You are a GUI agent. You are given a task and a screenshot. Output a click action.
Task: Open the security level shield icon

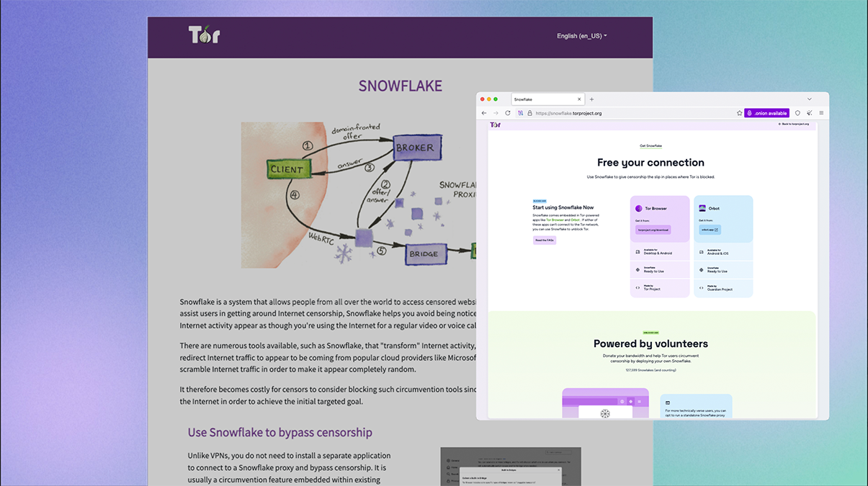point(797,112)
